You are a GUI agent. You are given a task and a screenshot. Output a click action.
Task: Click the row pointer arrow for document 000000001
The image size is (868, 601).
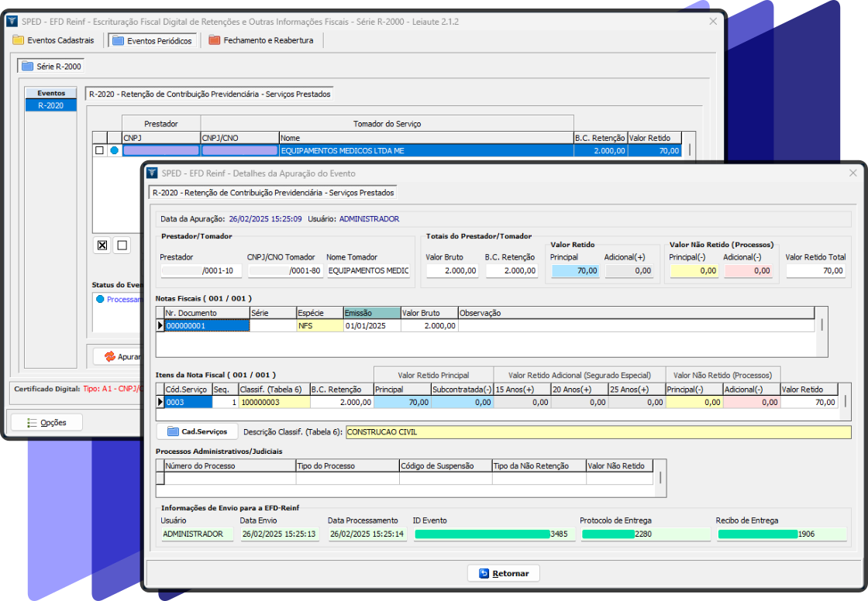coord(160,326)
